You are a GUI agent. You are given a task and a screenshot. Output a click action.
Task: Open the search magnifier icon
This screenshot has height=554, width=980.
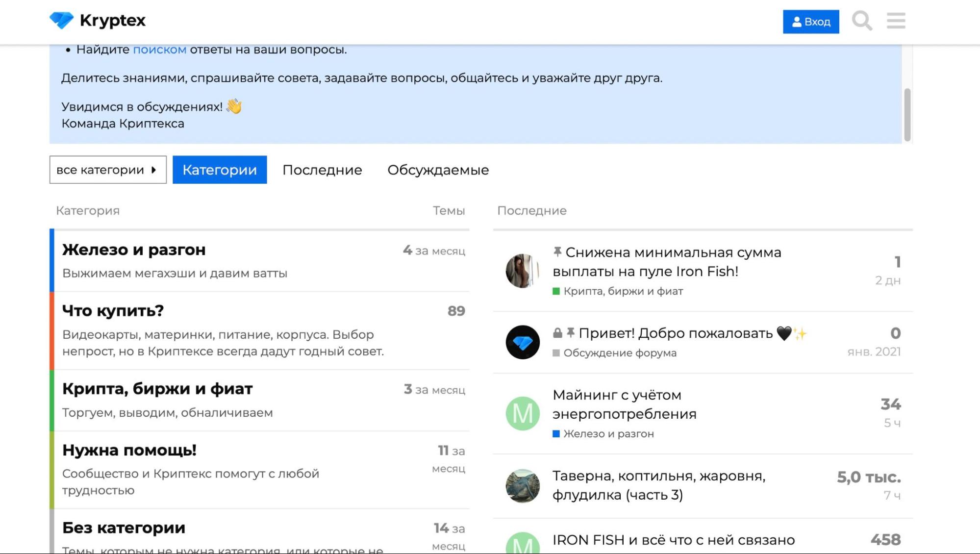pos(861,21)
